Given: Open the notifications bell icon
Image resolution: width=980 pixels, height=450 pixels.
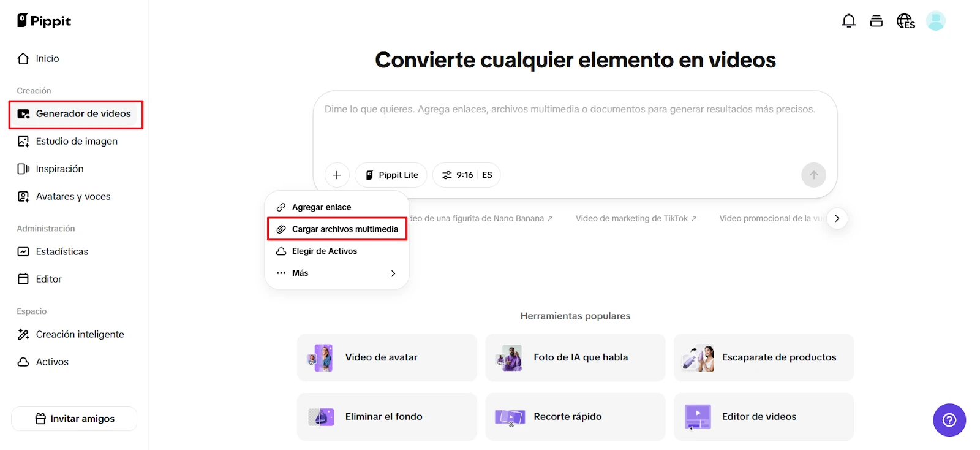Looking at the screenshot, I should (848, 21).
